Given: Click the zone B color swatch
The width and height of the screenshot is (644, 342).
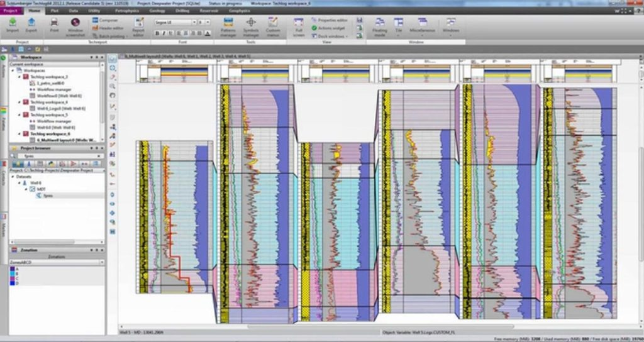Looking at the screenshot, I should click(x=13, y=273).
